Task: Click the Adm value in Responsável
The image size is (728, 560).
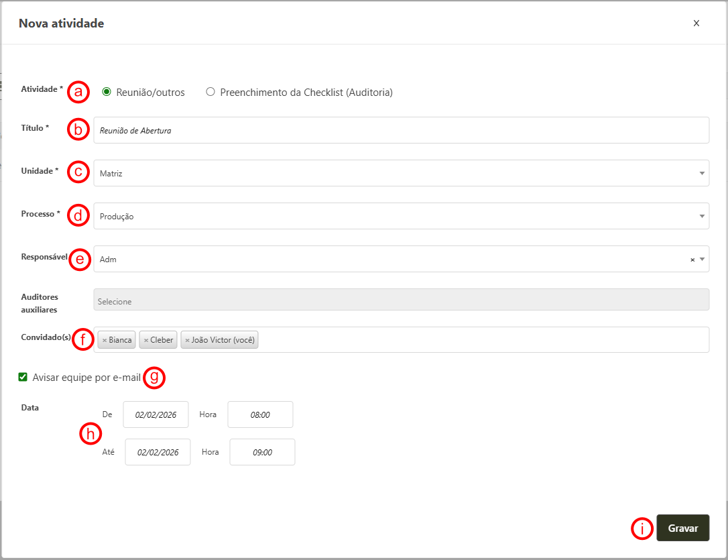Action: pyautogui.click(x=108, y=260)
